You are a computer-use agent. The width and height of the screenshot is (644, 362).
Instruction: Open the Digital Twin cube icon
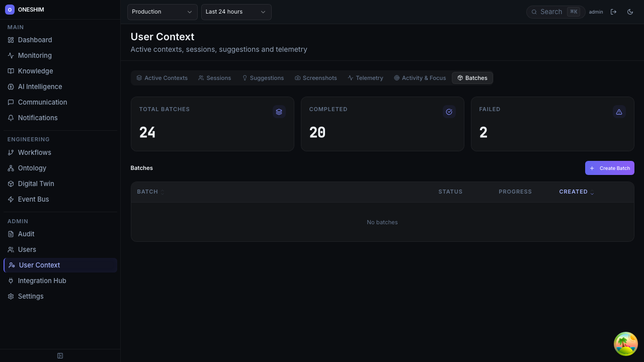[11, 184]
